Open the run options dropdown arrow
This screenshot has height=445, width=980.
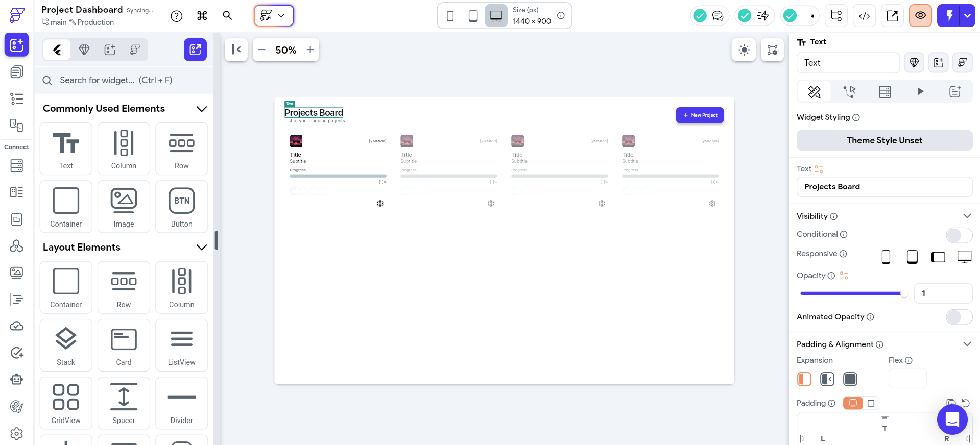pos(968,16)
